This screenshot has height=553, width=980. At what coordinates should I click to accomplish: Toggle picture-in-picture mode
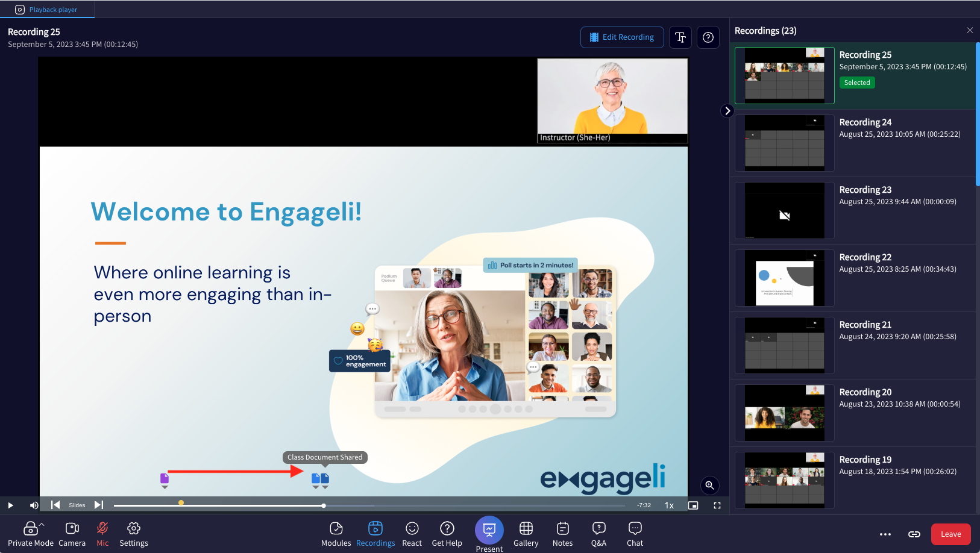693,505
